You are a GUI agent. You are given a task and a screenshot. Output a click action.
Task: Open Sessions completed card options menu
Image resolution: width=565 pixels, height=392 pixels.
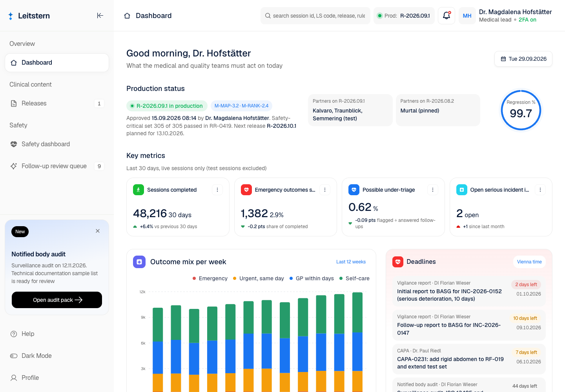(x=217, y=190)
